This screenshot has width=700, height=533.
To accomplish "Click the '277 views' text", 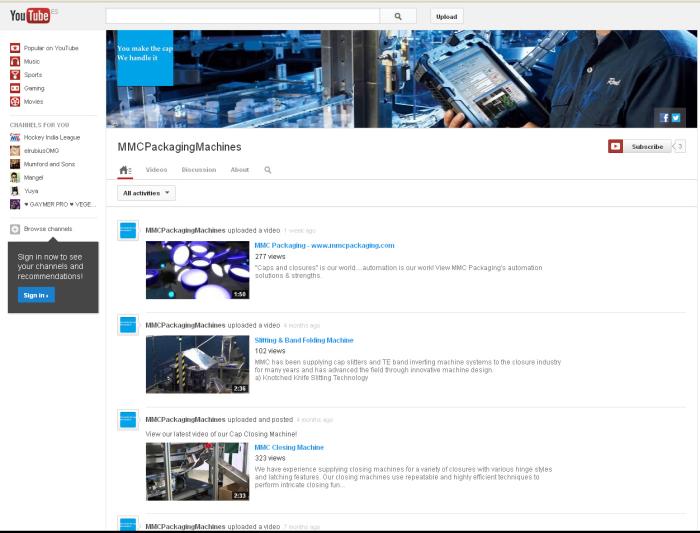I will pyautogui.click(x=270, y=257).
